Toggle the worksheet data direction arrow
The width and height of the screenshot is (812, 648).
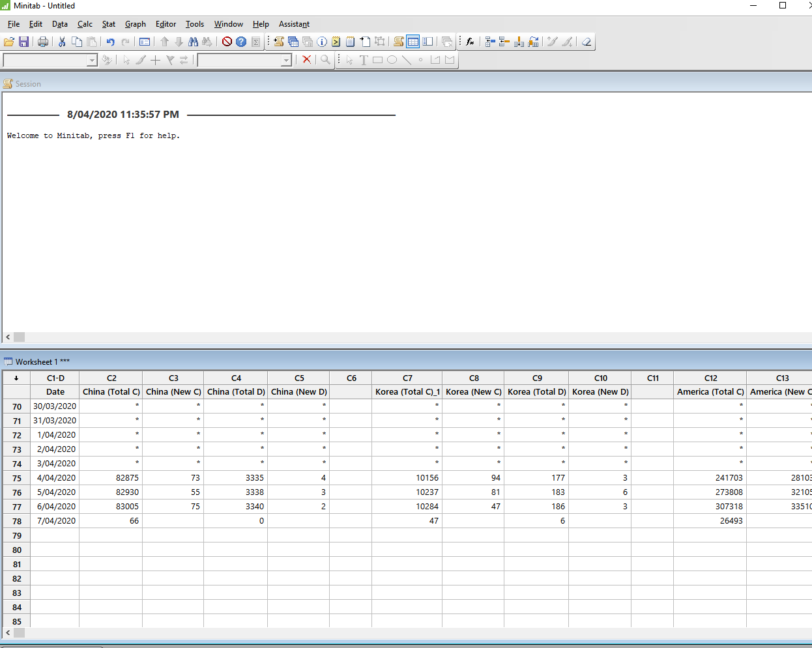pos(16,378)
